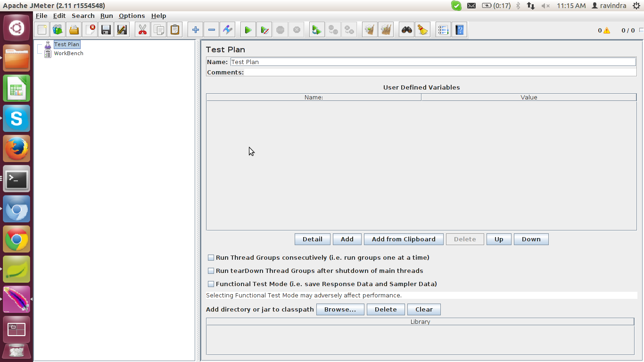644x362 pixels.
Task: Click the Detail button
Action: (313, 239)
